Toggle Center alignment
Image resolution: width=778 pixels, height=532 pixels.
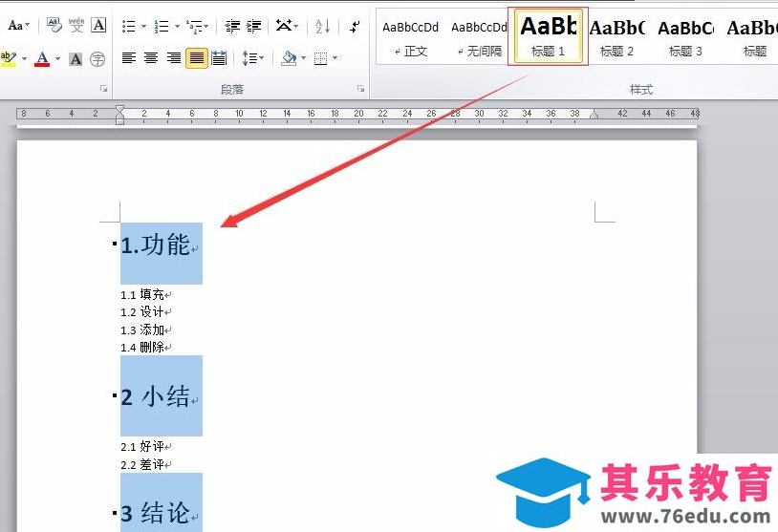click(151, 58)
